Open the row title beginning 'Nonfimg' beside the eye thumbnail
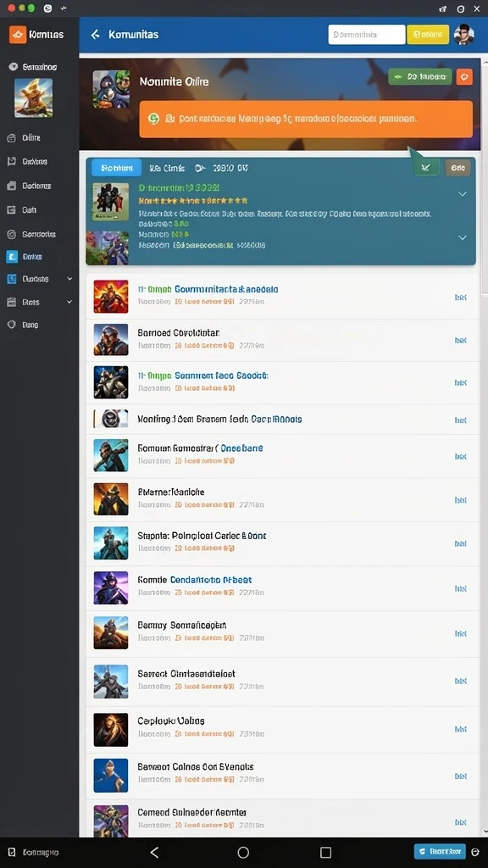This screenshot has height=868, width=488. pos(219,419)
